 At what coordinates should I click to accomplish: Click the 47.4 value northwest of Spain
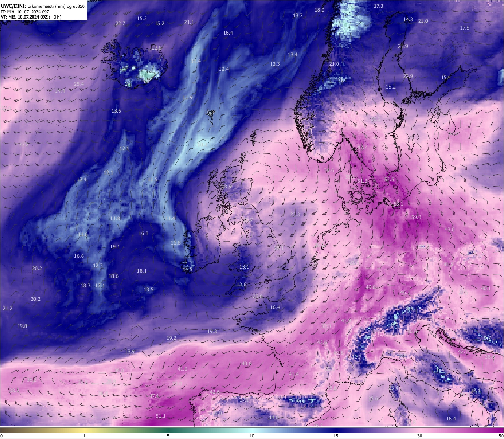(154, 396)
